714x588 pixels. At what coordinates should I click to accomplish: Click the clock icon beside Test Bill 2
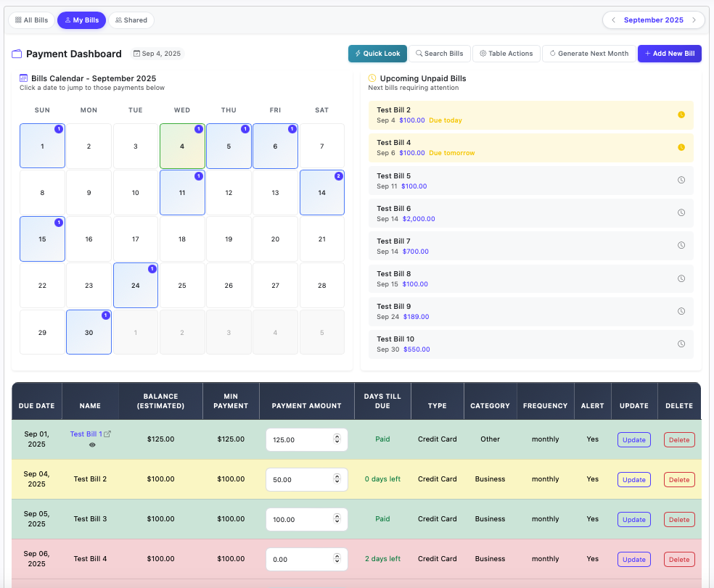pyautogui.click(x=681, y=115)
